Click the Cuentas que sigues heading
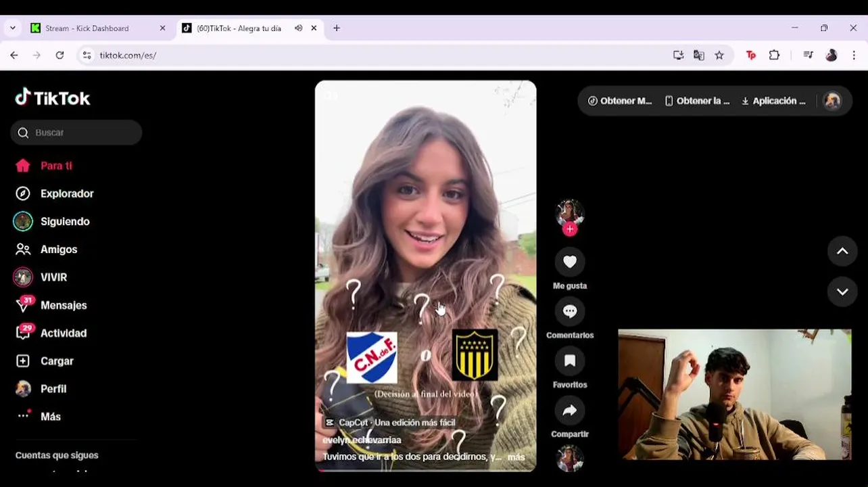 (x=57, y=455)
